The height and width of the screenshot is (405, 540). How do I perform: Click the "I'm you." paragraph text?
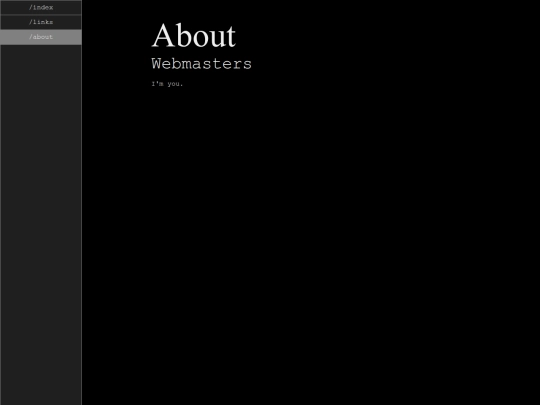(167, 84)
